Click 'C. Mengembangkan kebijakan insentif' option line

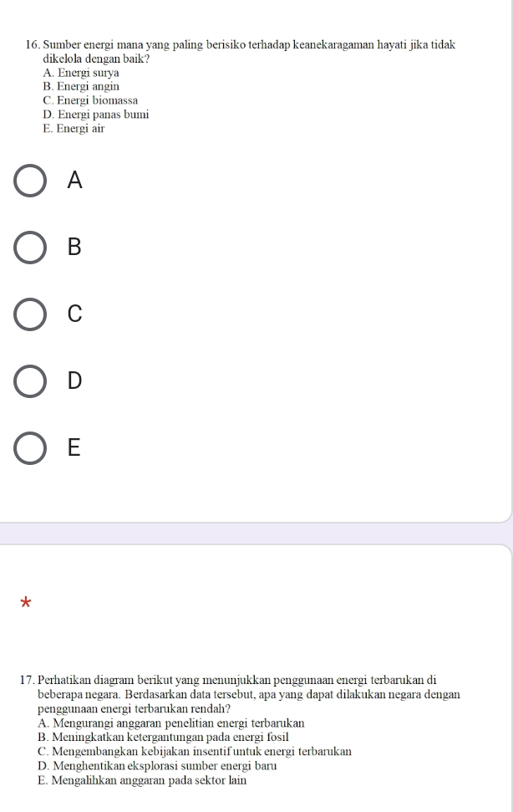tap(195, 752)
